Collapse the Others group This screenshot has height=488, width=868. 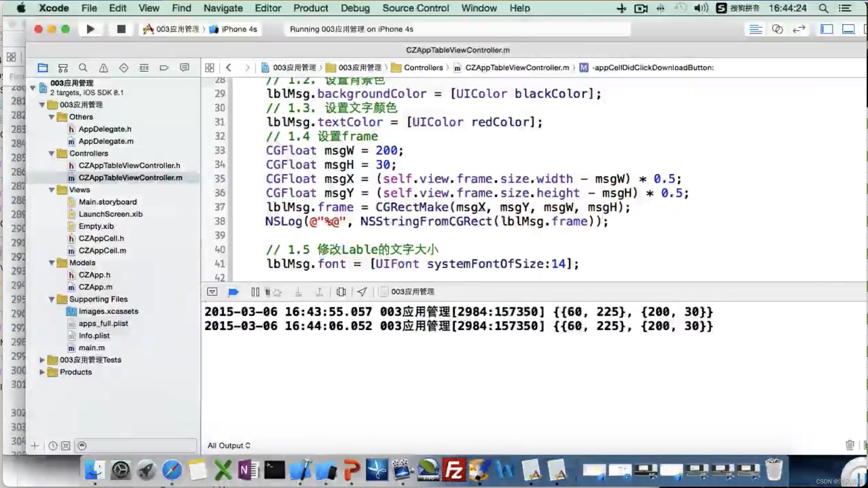(x=52, y=117)
